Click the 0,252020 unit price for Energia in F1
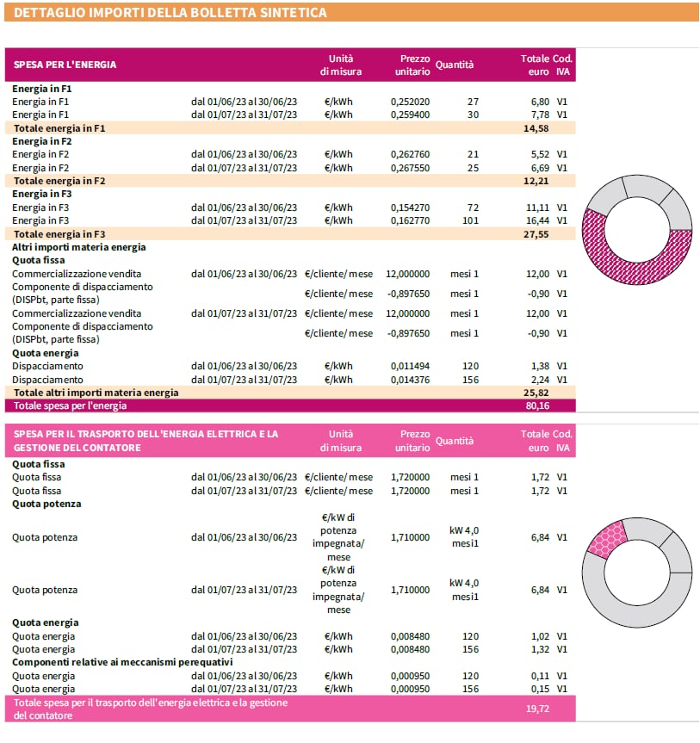Image resolution: width=700 pixels, height=743 pixels. [410, 102]
